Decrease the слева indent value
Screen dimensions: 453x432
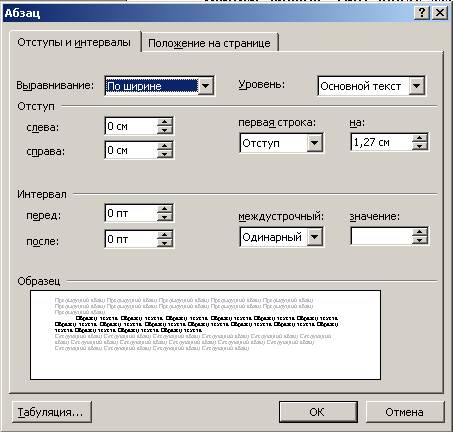pyautogui.click(x=165, y=130)
